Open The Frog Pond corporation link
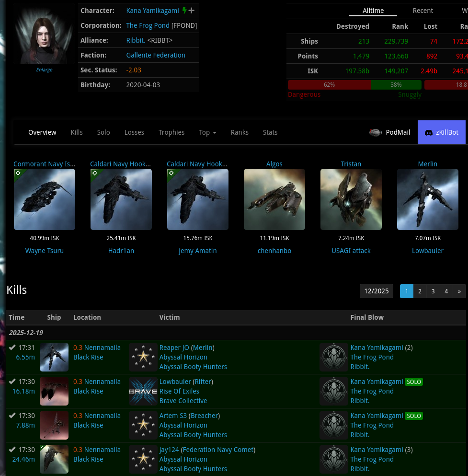The width and height of the screenshot is (468, 476). [x=148, y=25]
